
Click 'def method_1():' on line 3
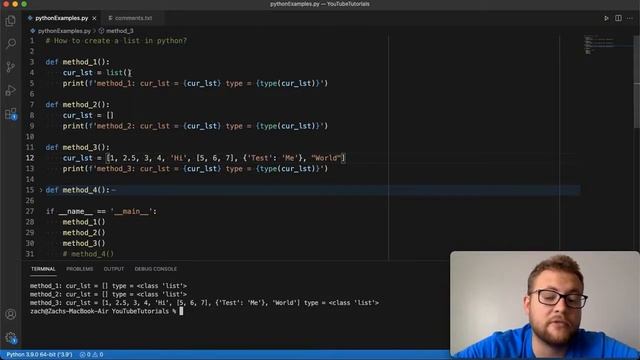pos(78,62)
